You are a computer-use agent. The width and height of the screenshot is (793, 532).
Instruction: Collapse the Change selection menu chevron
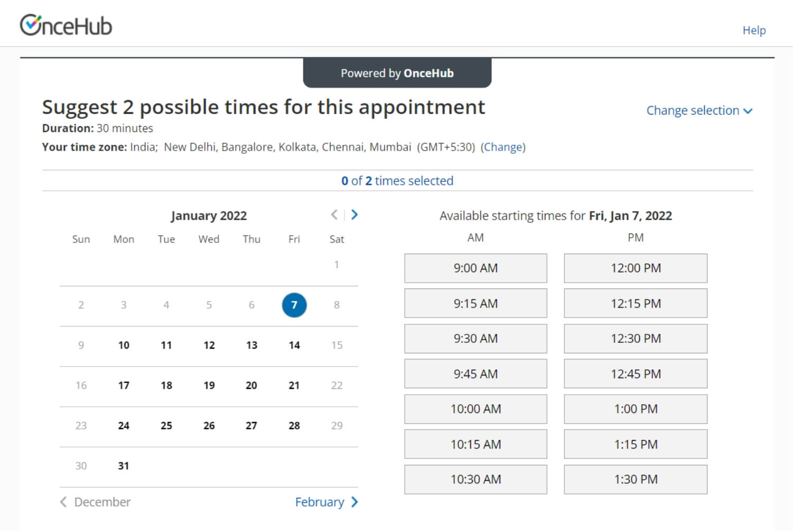(x=748, y=111)
